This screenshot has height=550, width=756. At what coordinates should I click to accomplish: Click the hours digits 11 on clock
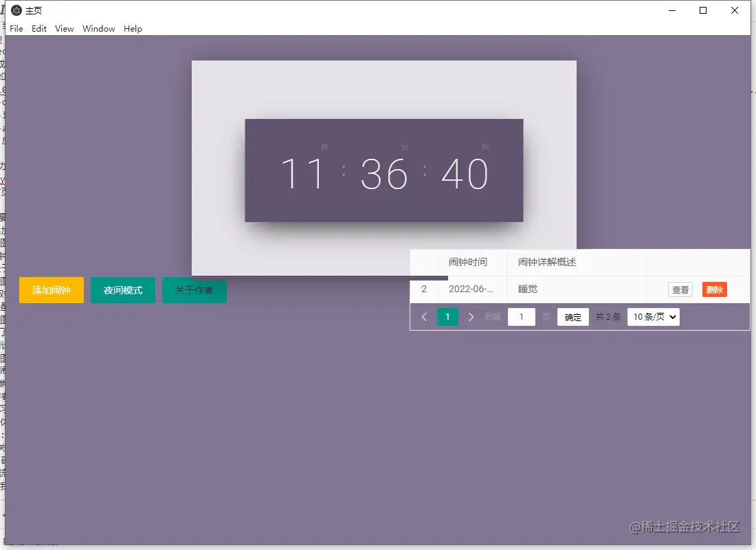[x=302, y=174]
